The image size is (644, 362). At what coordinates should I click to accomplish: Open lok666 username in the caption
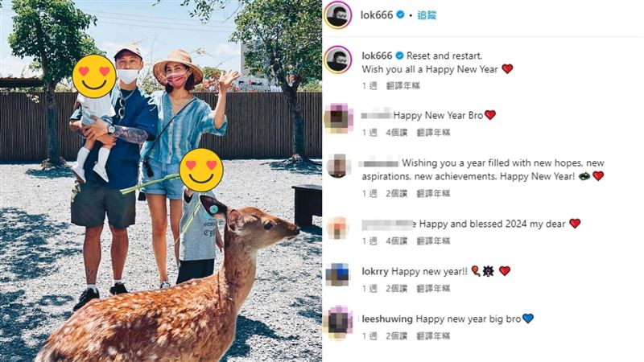coord(377,56)
